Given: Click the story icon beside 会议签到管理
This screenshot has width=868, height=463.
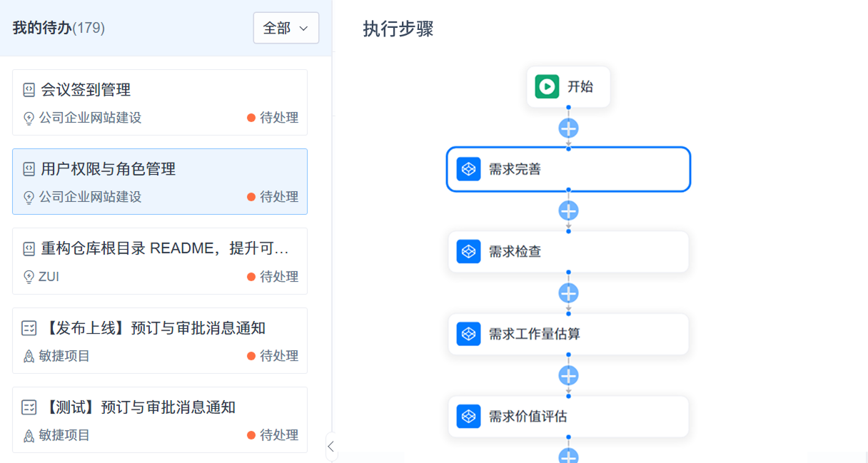Looking at the screenshot, I should click(29, 90).
